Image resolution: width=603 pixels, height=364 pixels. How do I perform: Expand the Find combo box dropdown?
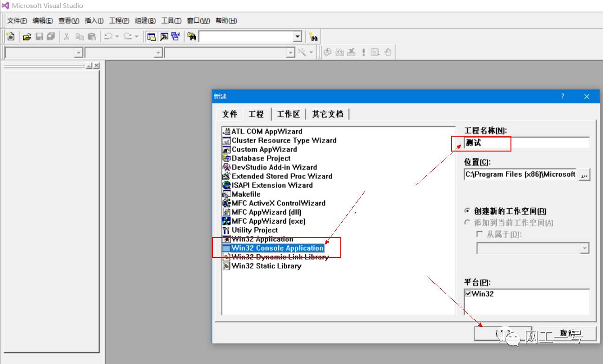coord(298,37)
